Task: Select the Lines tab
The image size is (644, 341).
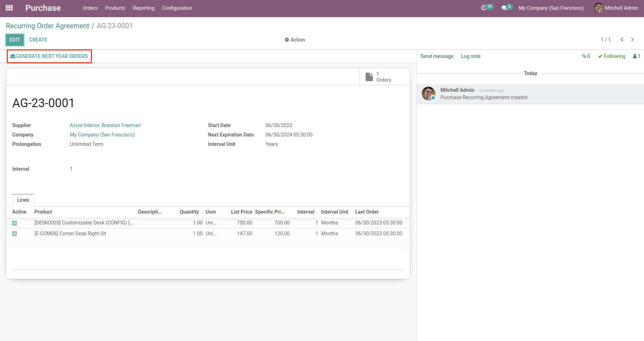Action: (23, 200)
